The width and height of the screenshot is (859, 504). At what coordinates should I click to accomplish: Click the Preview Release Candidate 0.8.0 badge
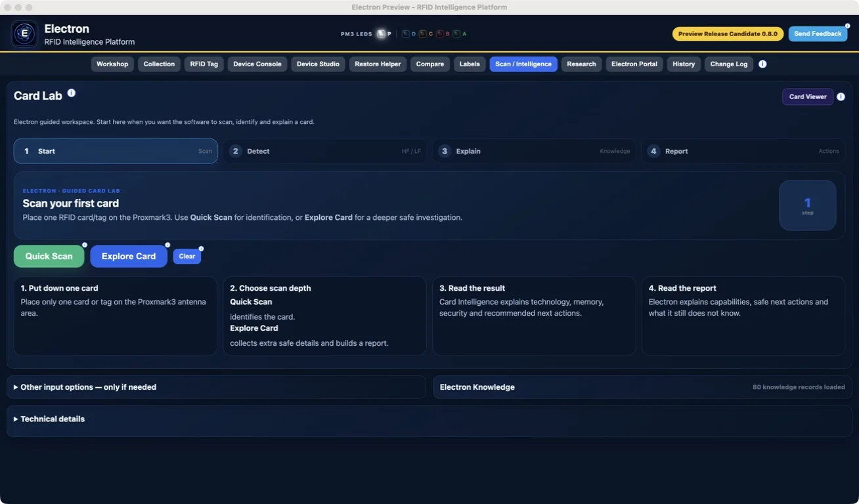tap(728, 34)
